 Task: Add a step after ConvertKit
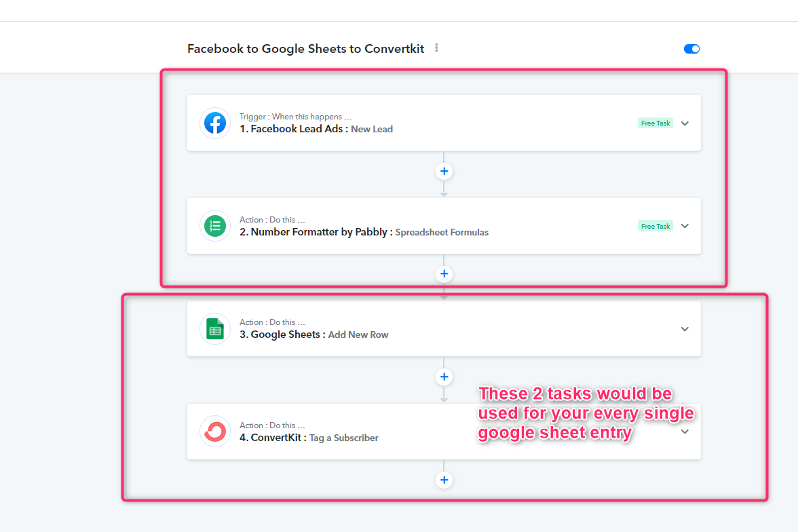(444, 480)
